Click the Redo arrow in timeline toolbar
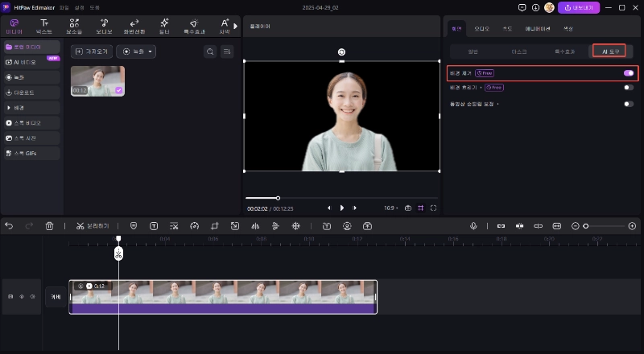 [x=29, y=226]
